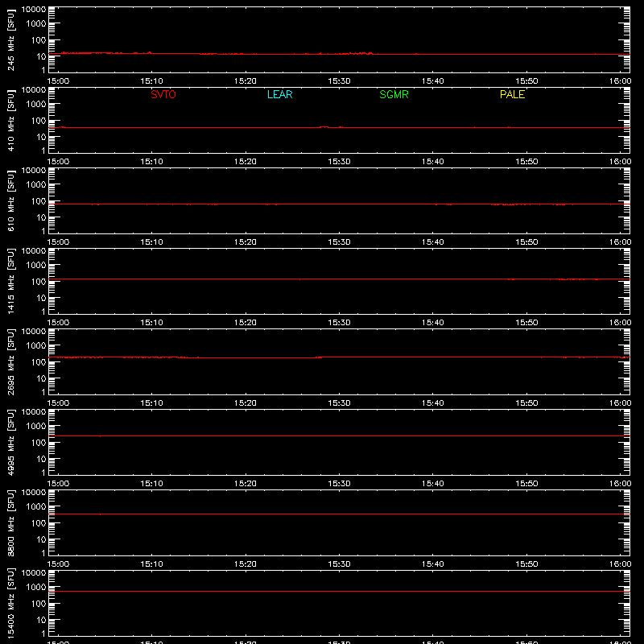This screenshot has width=644, height=644.
Task: Click the 410 MHz flux bump near 15:28
Action: tap(324, 127)
